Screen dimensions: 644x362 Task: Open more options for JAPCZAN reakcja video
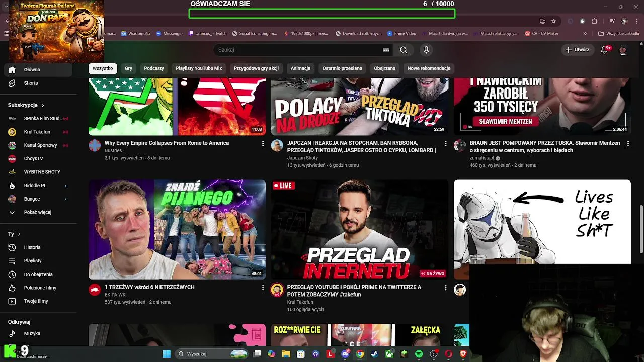(x=445, y=143)
